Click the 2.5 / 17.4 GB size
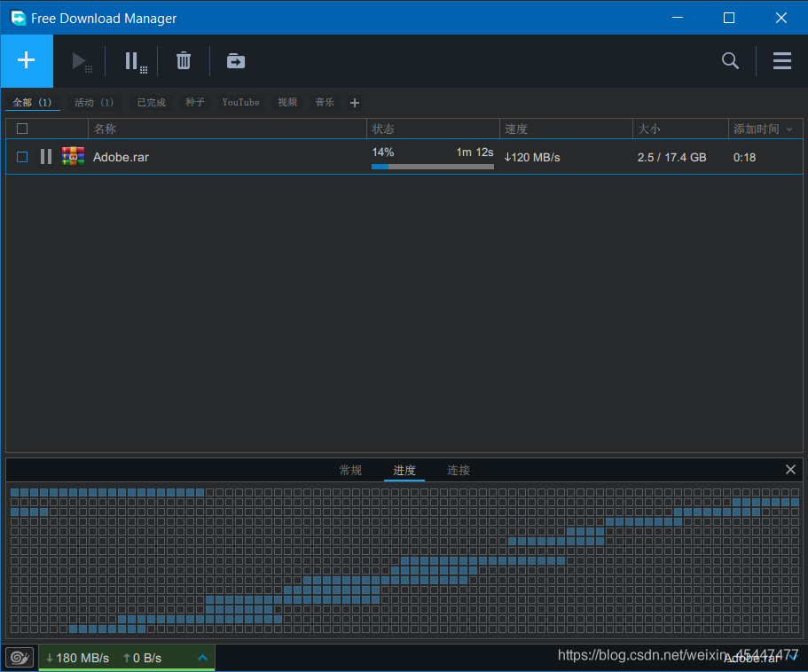Image resolution: width=808 pixels, height=672 pixels. [671, 158]
